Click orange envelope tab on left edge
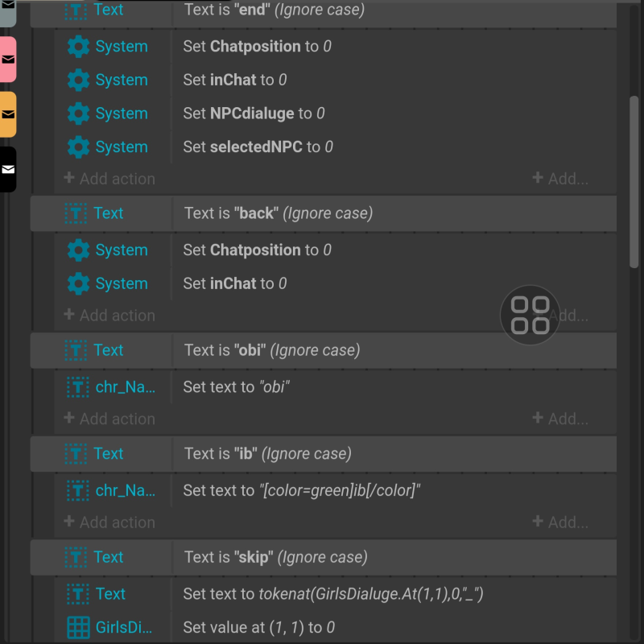The height and width of the screenshot is (644, 644). coord(8,114)
